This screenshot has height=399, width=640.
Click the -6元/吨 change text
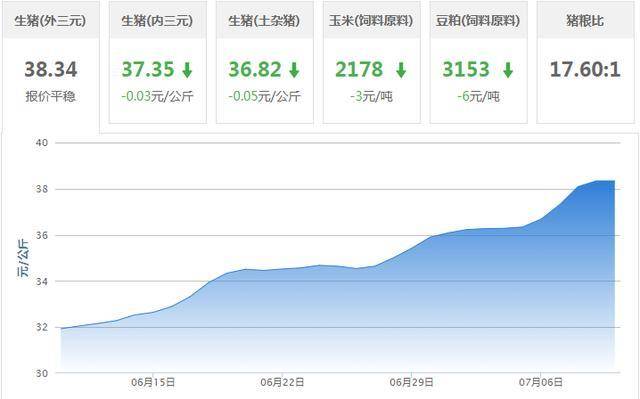478,96
